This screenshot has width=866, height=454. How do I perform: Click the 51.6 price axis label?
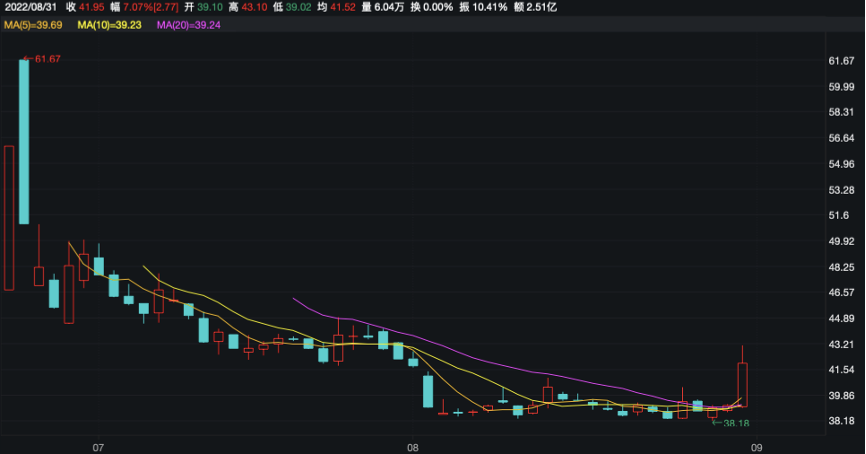click(x=839, y=215)
